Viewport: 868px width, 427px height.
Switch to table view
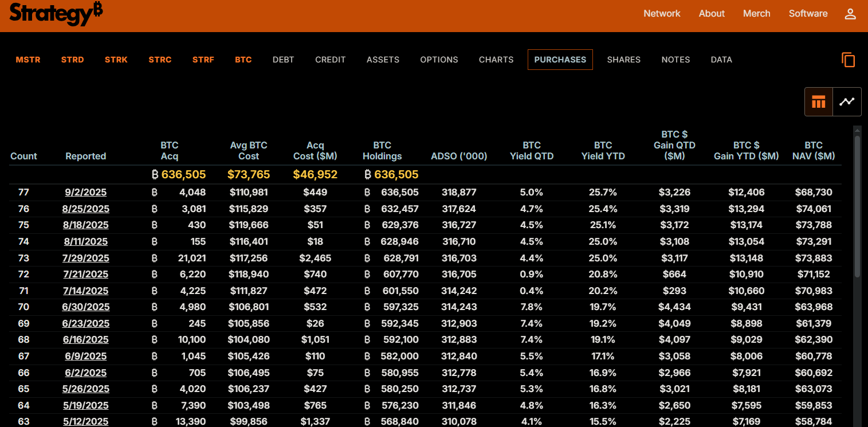pyautogui.click(x=818, y=102)
